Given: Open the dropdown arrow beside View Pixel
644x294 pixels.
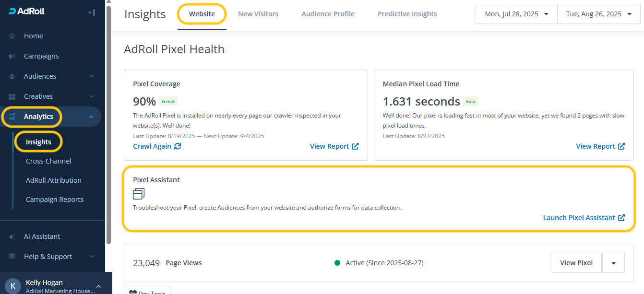Looking at the screenshot, I should [613, 263].
